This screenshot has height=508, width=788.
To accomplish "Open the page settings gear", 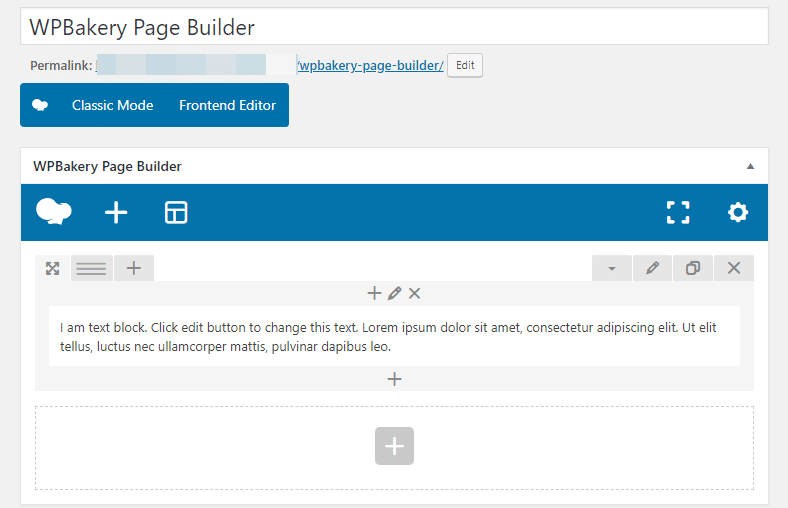I will click(x=738, y=212).
